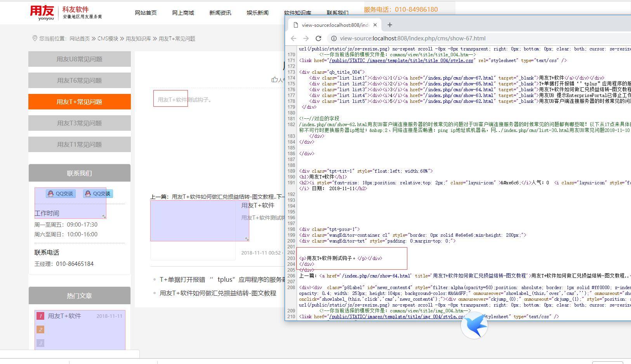Open the title_004 style.css source link
Image resolution: width=631 pixels, height=364 pixels.
(x=401, y=61)
